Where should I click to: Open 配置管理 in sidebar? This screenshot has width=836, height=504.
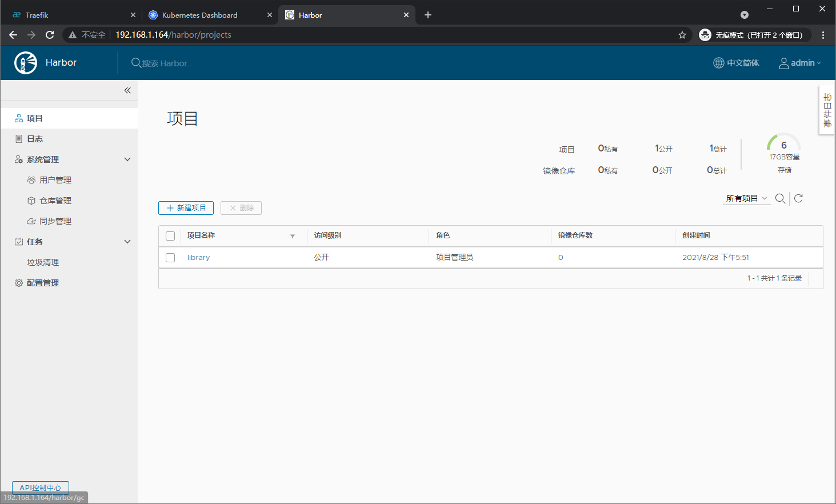tap(43, 283)
